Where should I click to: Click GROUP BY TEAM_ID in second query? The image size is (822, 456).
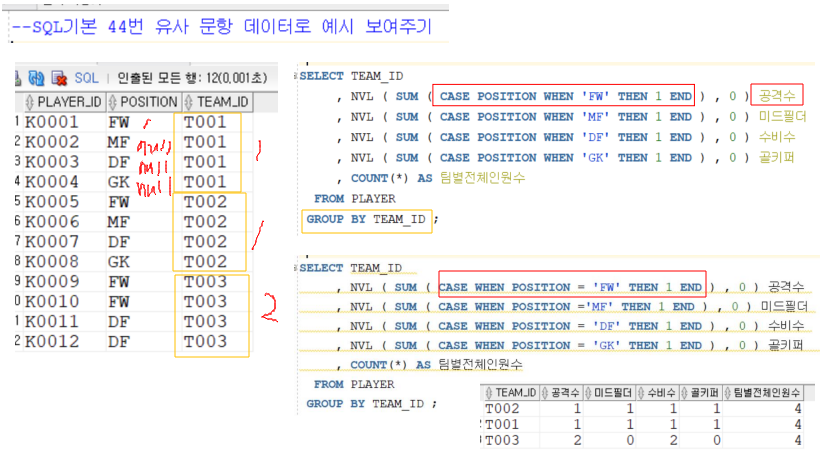tap(365, 404)
